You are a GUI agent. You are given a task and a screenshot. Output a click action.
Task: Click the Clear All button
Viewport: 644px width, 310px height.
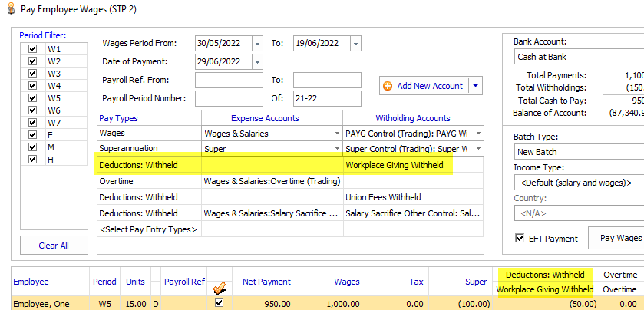54,246
